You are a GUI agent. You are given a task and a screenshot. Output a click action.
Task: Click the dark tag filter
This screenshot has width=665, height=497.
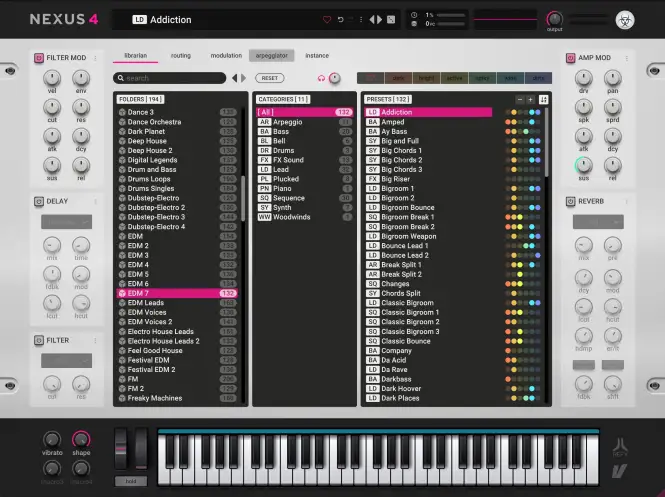coord(398,78)
